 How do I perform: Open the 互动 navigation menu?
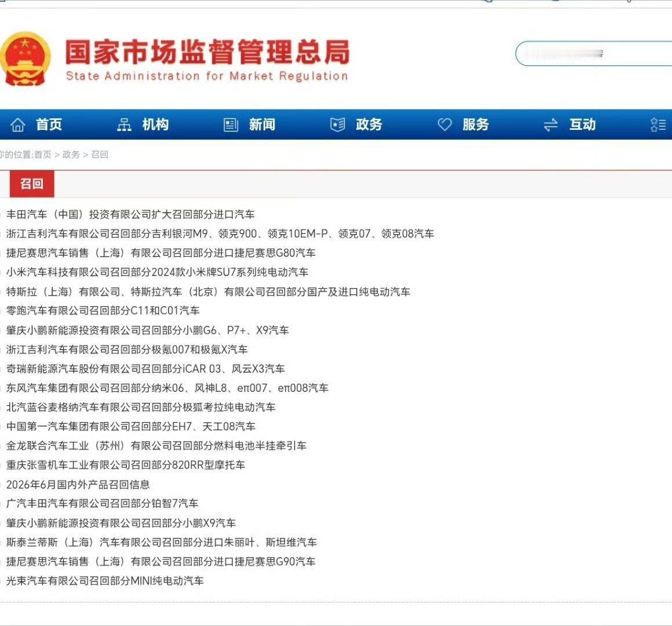point(582,125)
